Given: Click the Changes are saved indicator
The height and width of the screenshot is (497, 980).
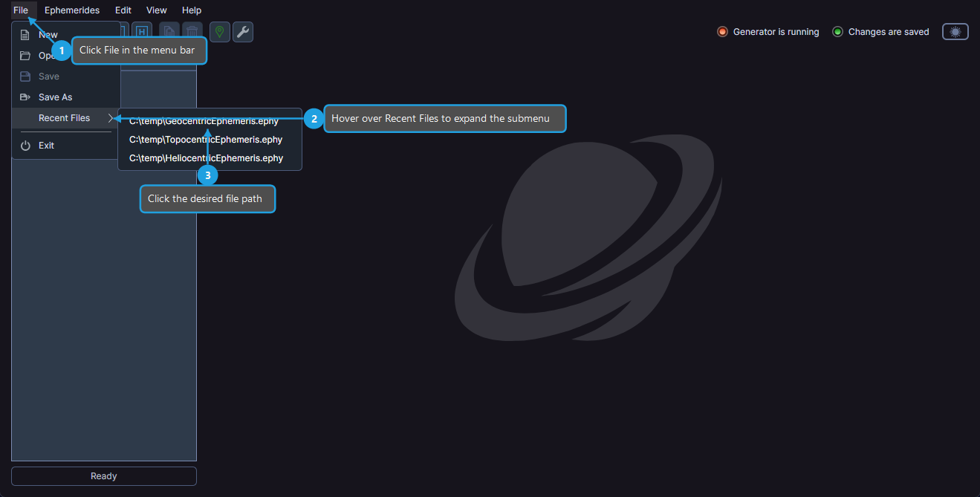Looking at the screenshot, I should [x=880, y=31].
